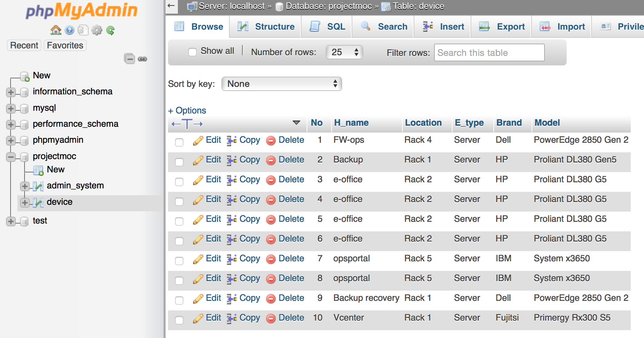Expand the test database node
The image size is (644, 338).
11,221
